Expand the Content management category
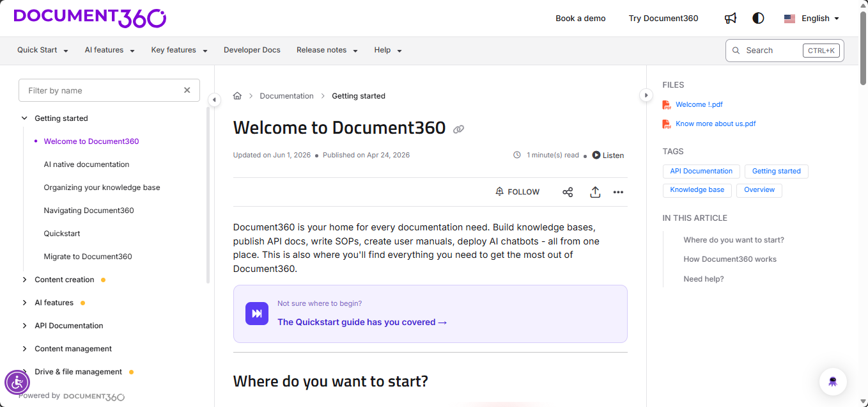This screenshot has width=868, height=407. coord(25,349)
